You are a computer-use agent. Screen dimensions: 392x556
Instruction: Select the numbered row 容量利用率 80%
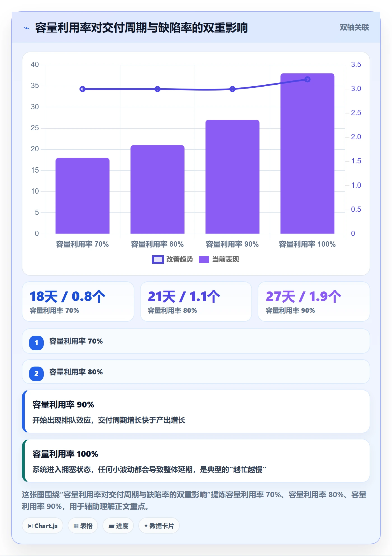pyautogui.click(x=196, y=372)
